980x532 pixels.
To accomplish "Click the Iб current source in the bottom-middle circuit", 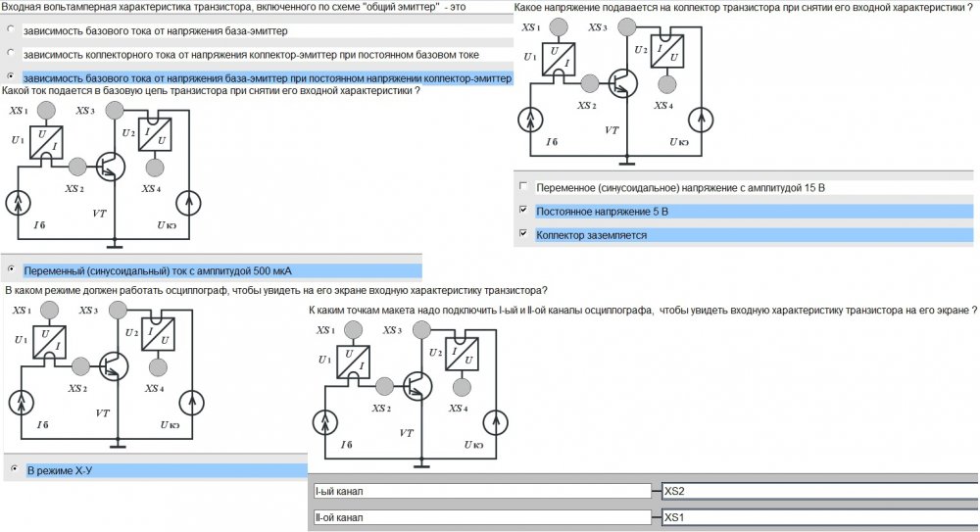I will click(x=325, y=422).
